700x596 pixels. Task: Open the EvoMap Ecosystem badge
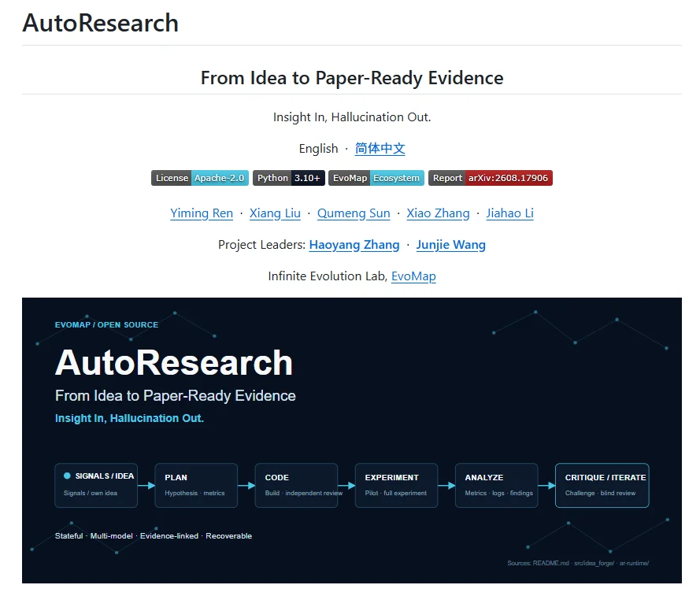(376, 178)
